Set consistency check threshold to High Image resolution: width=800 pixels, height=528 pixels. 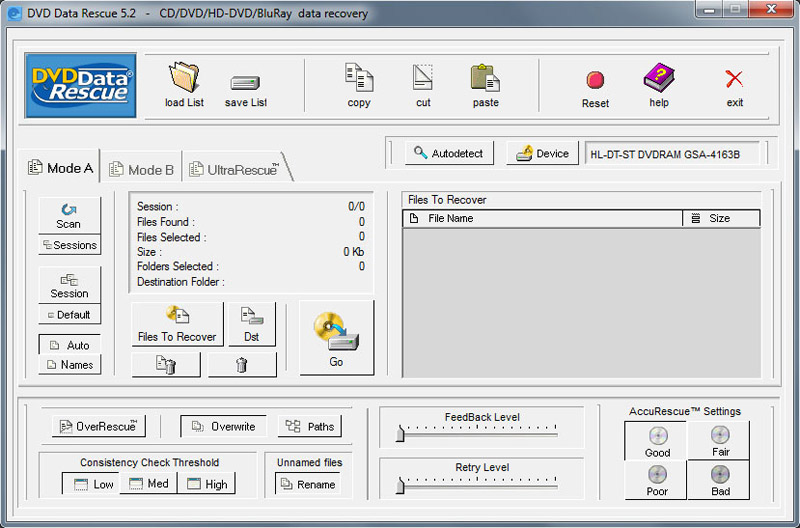tap(207, 484)
